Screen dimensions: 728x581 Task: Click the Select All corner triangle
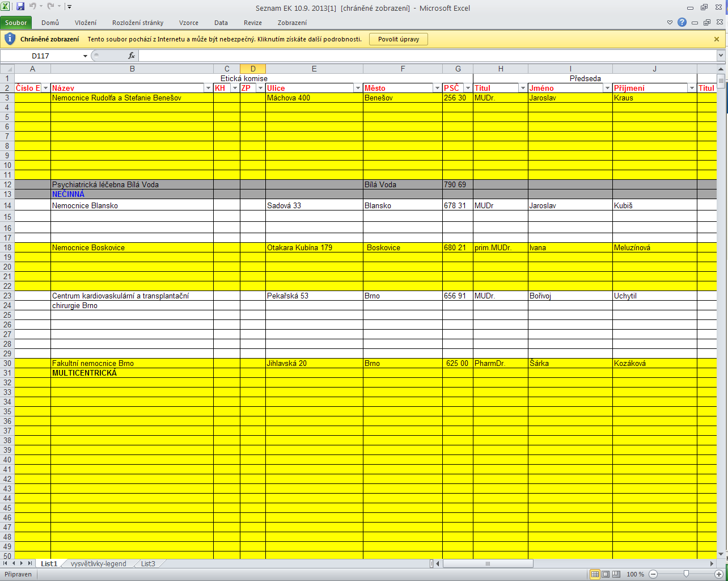click(7, 69)
